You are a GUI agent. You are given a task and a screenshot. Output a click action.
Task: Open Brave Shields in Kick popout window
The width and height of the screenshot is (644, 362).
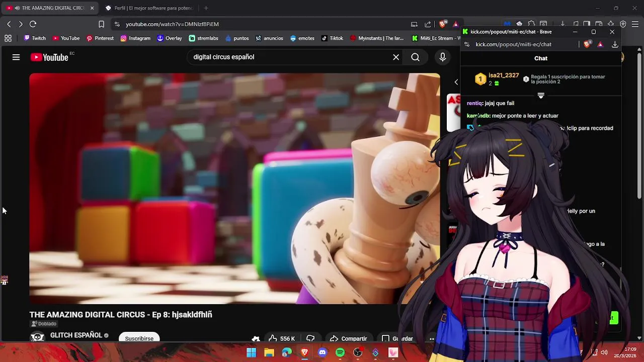click(x=587, y=44)
